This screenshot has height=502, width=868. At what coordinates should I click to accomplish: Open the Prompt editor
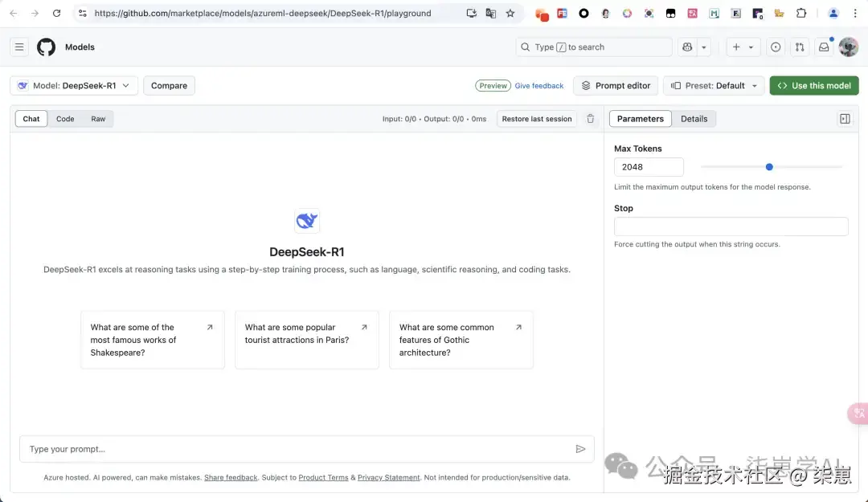tap(616, 86)
